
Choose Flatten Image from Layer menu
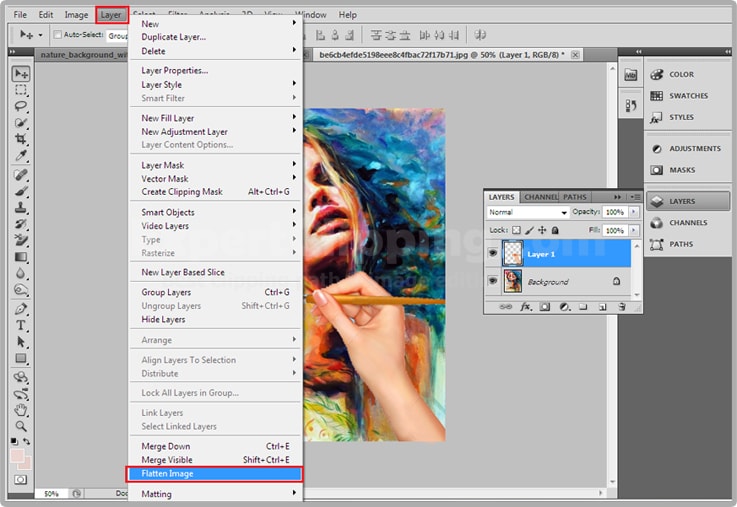[x=215, y=474]
